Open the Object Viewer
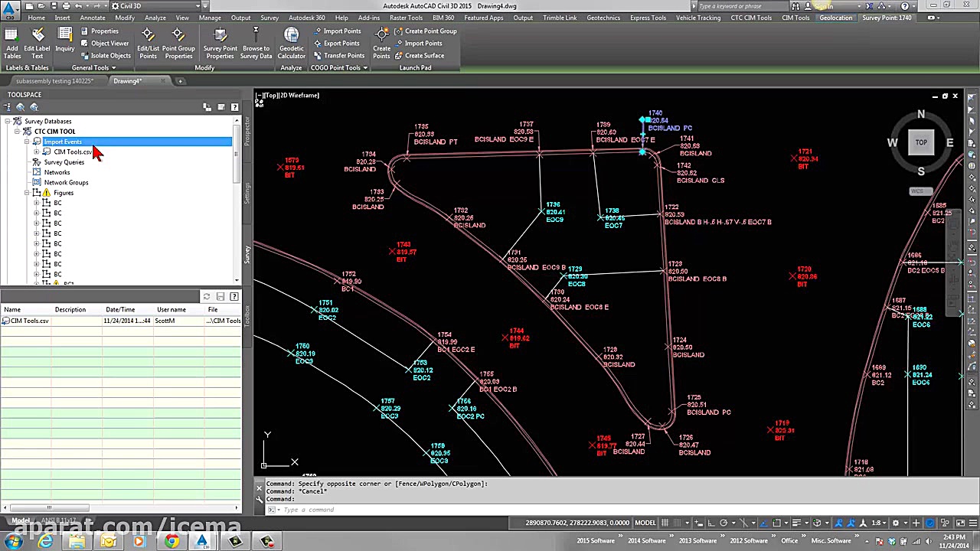980x551 pixels. [105, 44]
